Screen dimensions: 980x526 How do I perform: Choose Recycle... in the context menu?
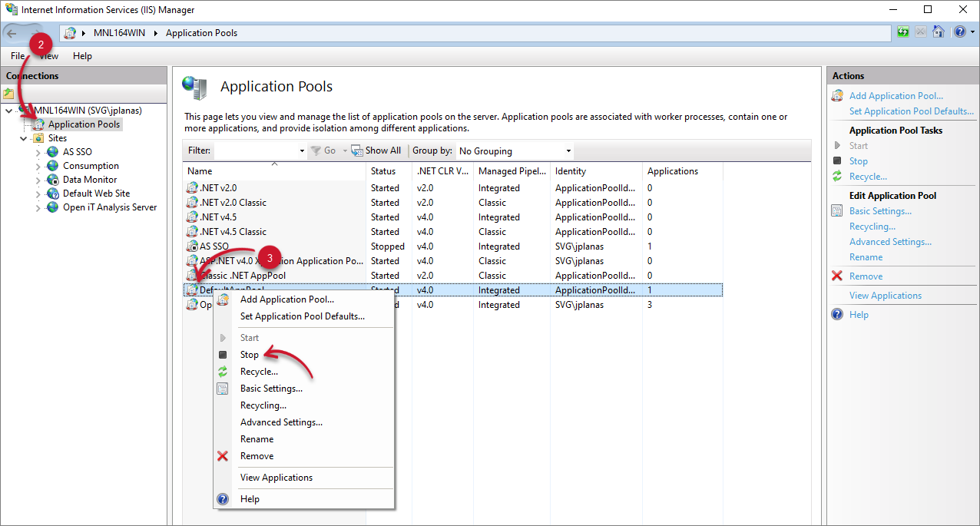coord(259,372)
